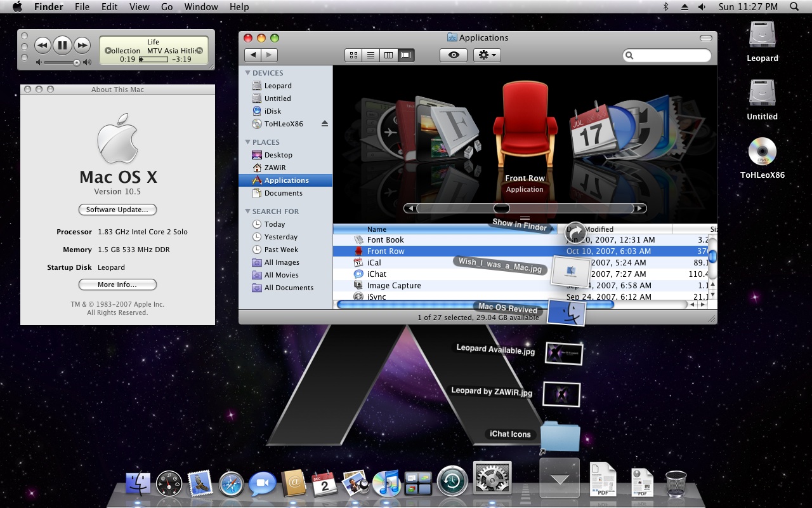Click the Show in Finder arrow
Screen dimensions: 812x508
click(x=575, y=232)
